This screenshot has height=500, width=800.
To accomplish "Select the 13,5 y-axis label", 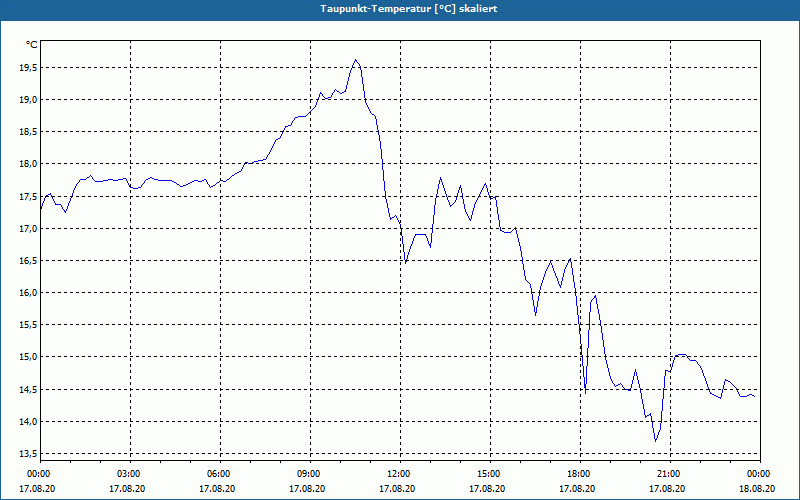I will (29, 454).
